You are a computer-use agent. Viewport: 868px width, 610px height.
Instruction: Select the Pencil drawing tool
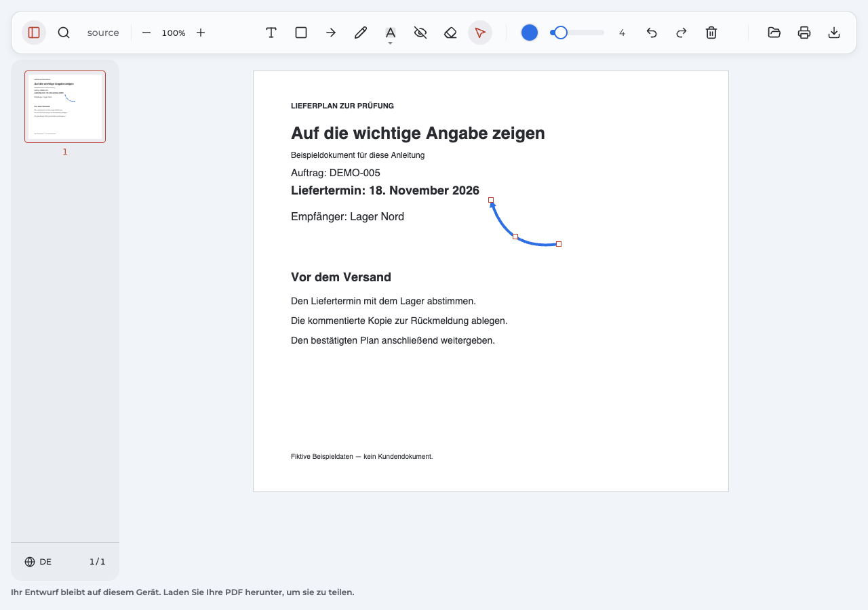click(x=361, y=33)
